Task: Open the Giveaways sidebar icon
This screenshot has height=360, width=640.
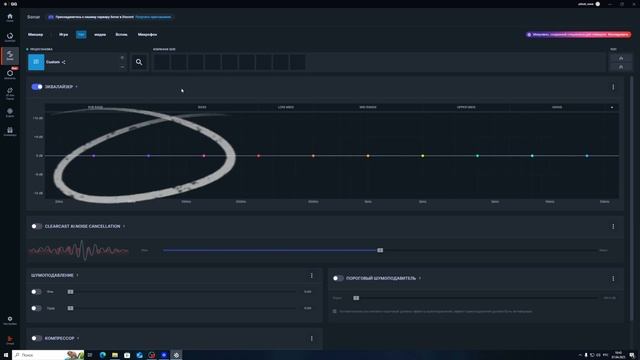Action: point(10,131)
